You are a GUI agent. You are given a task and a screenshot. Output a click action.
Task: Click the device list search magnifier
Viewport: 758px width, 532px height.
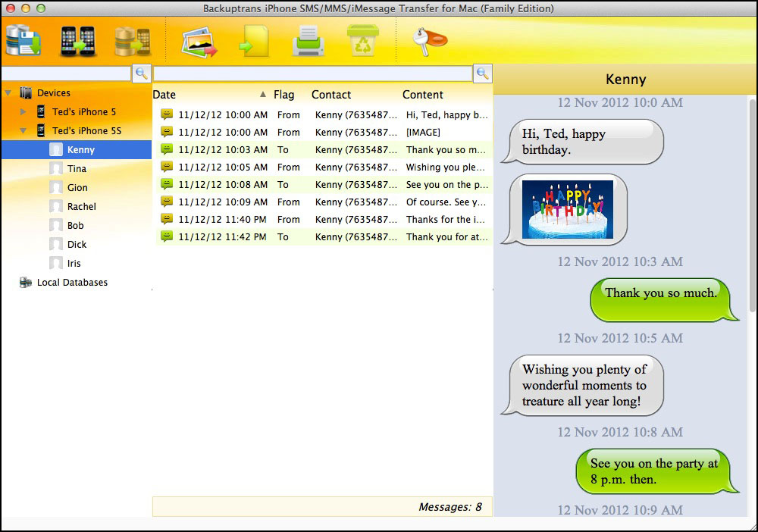pyautogui.click(x=142, y=74)
